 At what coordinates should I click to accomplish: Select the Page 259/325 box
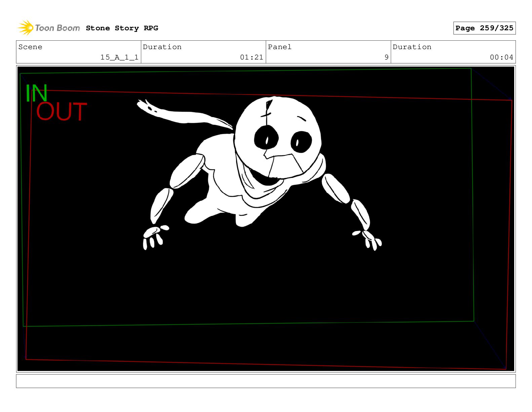[x=484, y=28]
